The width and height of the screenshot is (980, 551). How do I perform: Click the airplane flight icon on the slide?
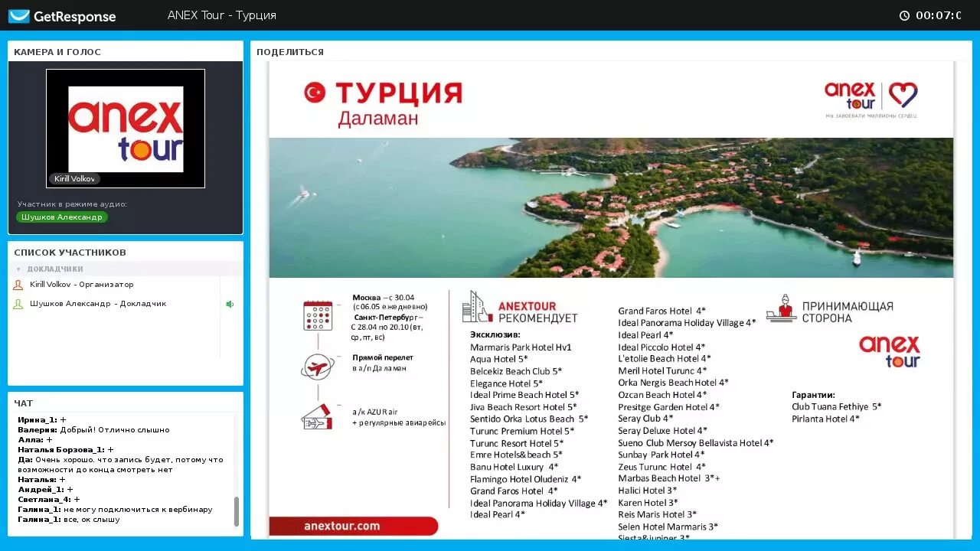click(x=318, y=367)
